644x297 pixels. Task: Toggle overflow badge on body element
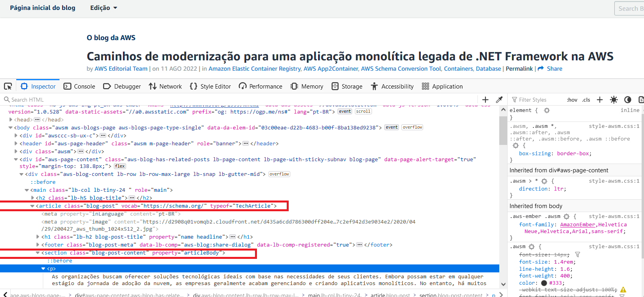point(412,127)
